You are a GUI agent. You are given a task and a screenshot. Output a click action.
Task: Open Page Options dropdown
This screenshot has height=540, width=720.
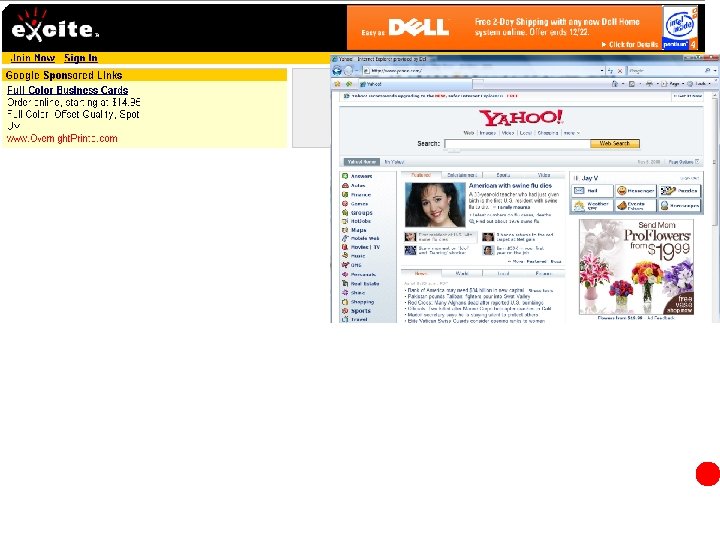[684, 162]
